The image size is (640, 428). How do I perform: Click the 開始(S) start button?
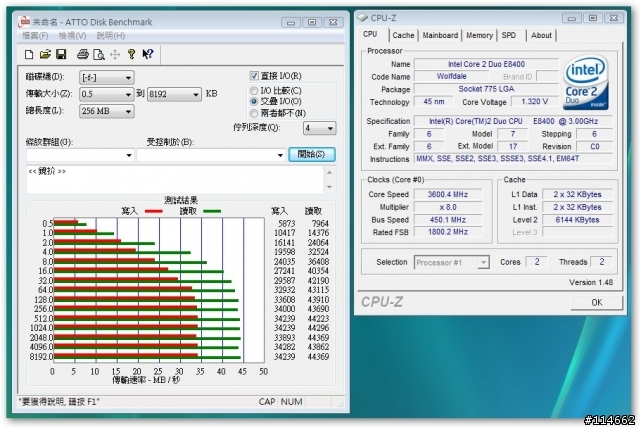(x=312, y=154)
